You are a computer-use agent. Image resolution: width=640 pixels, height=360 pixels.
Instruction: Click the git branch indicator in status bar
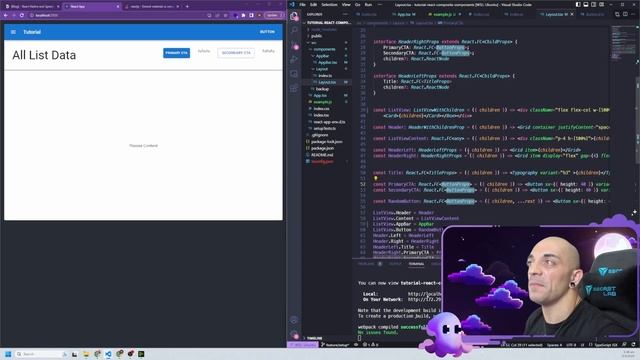coord(335,345)
